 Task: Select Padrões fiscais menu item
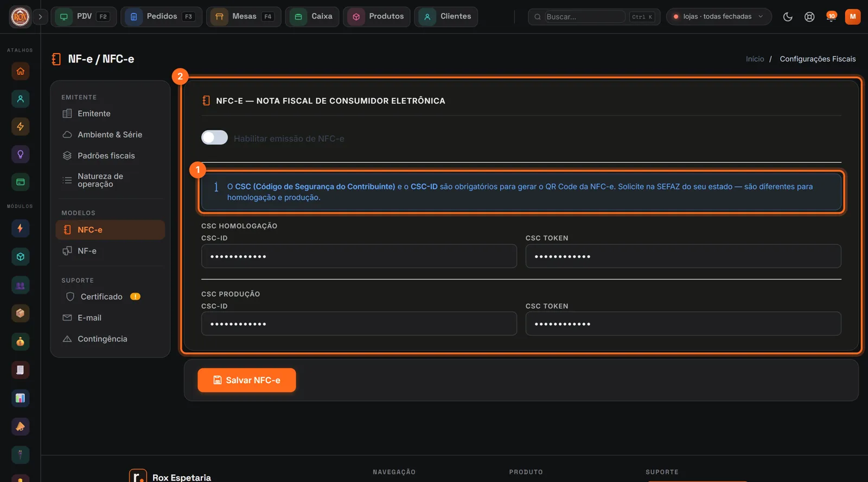pyautogui.click(x=110, y=156)
